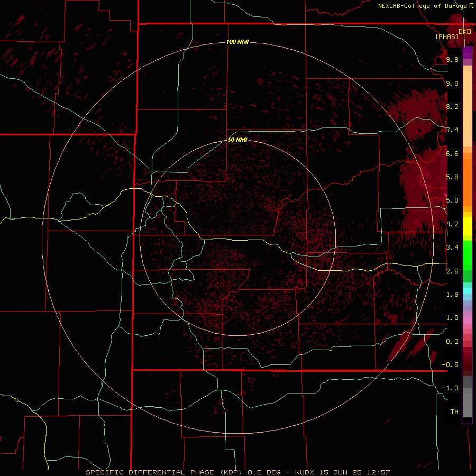Screen dimensions: 476x476
Task: Click the KUDX station identifier in footer
Action: pos(305,472)
